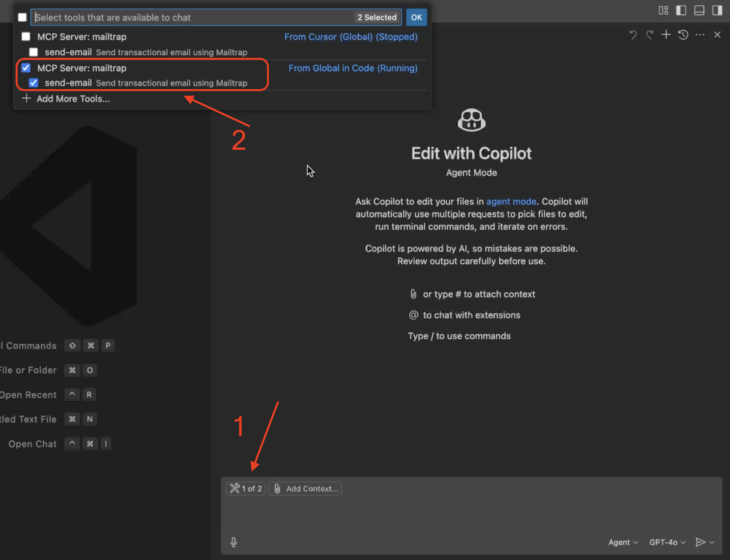Uncheck send-email under the running mailtrap server
This screenshot has height=560, width=730.
tap(33, 83)
